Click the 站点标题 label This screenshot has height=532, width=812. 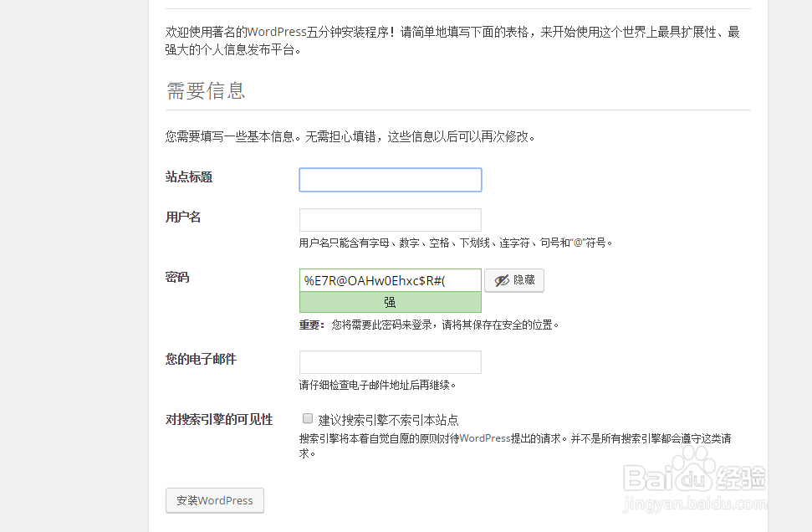189,177
